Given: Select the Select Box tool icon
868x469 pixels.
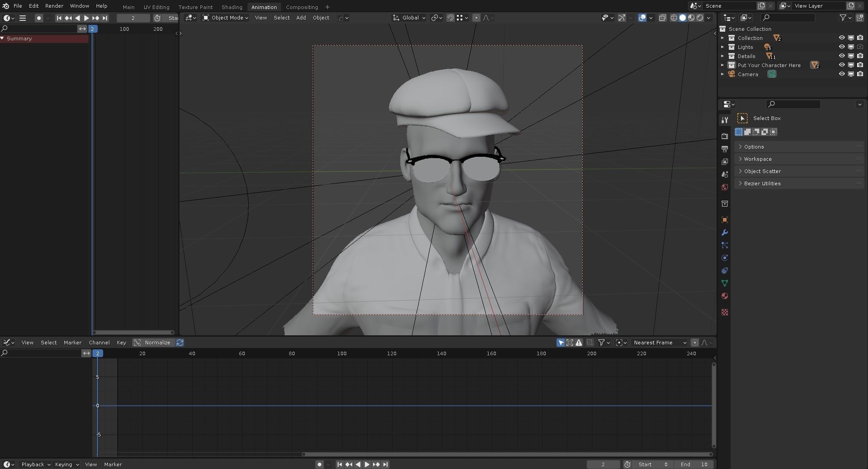Looking at the screenshot, I should coord(742,118).
